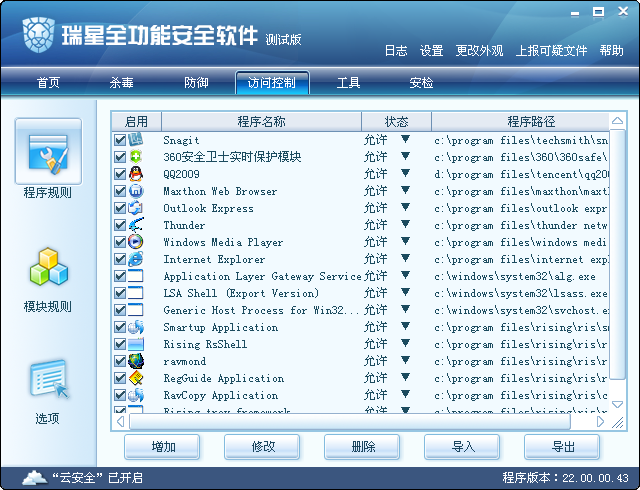The height and width of the screenshot is (490, 640).
Task: Click the Rising lion shield logo
Action: pos(38,35)
